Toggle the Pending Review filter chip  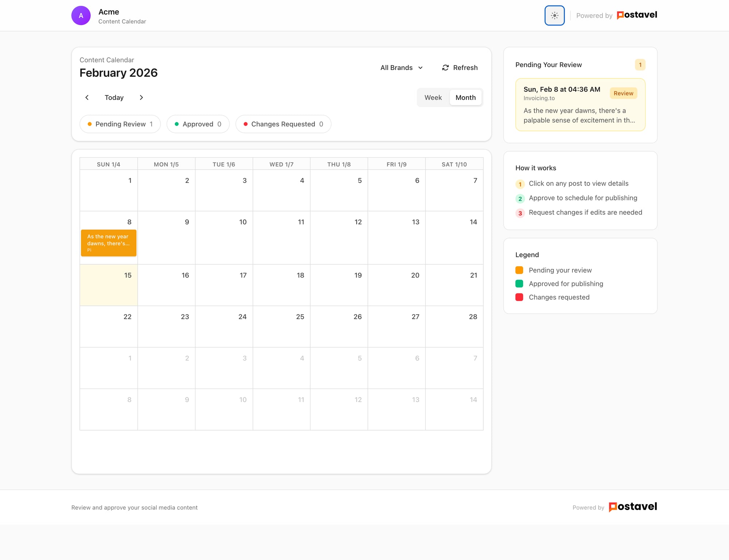click(x=120, y=124)
